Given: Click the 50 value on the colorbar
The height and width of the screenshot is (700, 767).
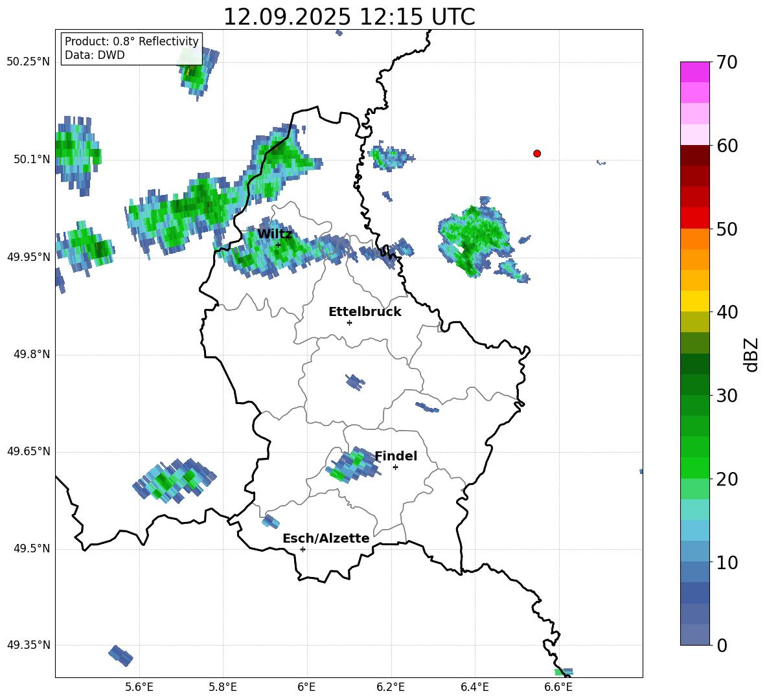Looking at the screenshot, I should coord(727,229).
